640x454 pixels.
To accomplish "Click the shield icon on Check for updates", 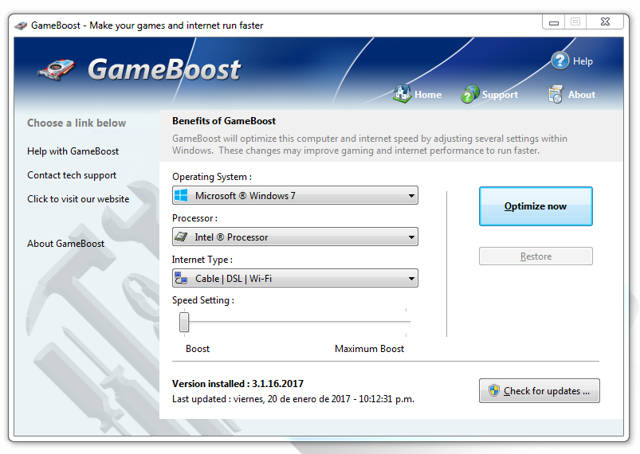I will (x=494, y=390).
